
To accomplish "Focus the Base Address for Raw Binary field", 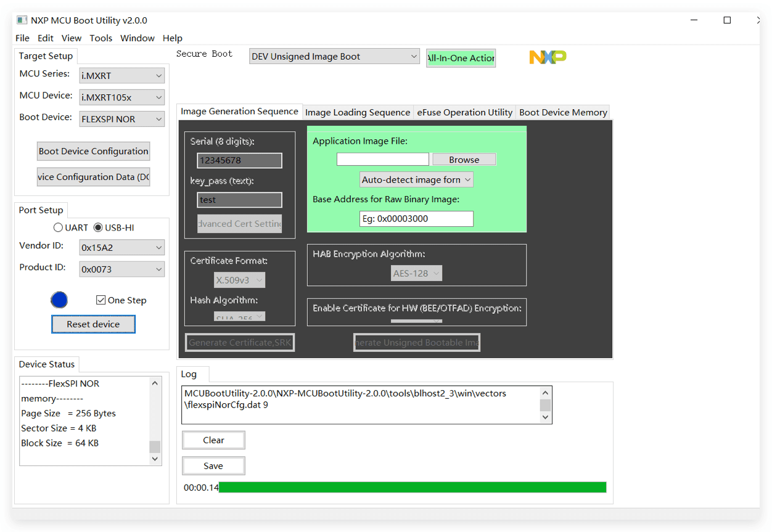I will point(417,219).
